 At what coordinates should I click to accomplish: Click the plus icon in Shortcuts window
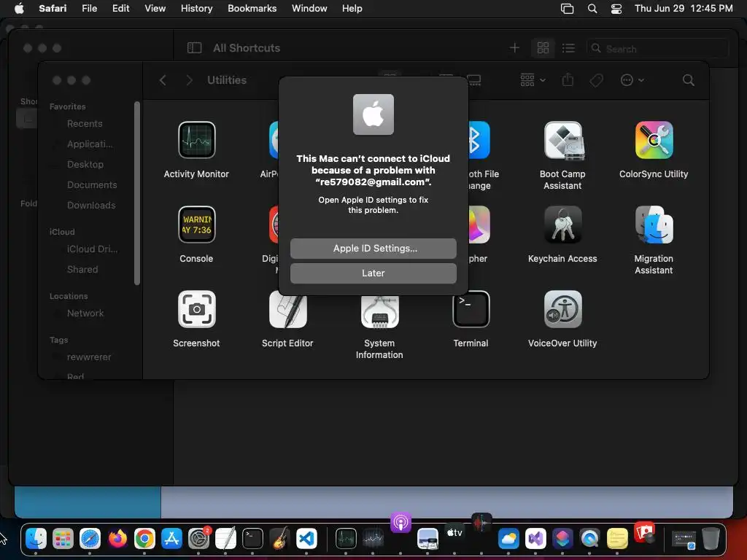(x=514, y=47)
